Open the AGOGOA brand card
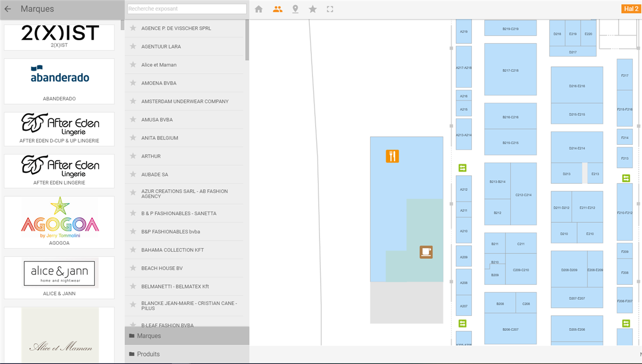This screenshot has height=364, width=642. [x=59, y=222]
